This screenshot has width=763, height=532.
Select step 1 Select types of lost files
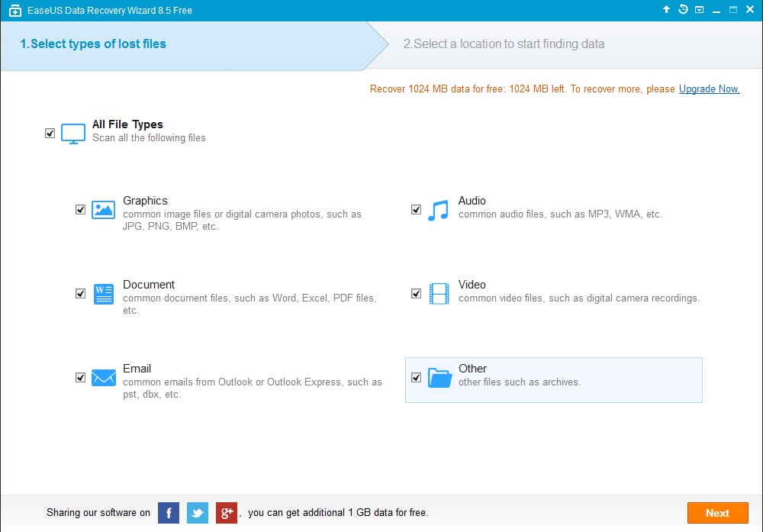(93, 44)
